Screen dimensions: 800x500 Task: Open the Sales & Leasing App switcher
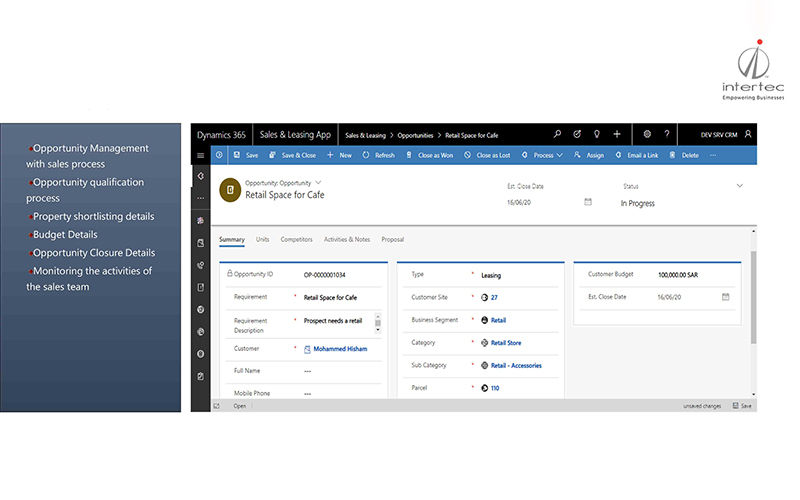tap(295, 135)
